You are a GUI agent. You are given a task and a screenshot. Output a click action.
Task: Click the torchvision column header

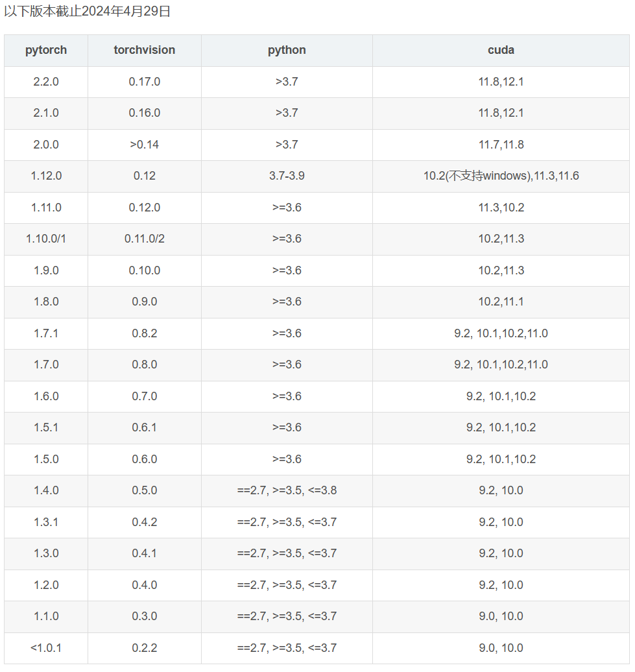pos(145,50)
